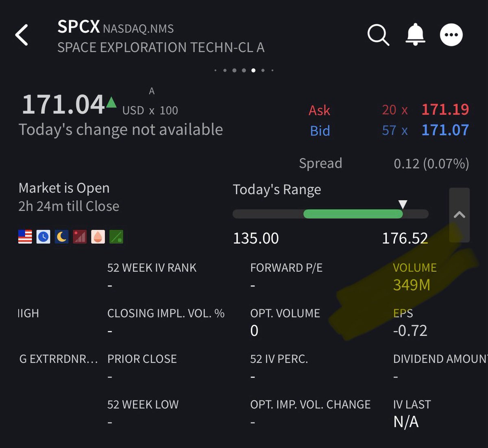Select the highlighted page indicator dot
488x448 pixels.
tap(253, 70)
